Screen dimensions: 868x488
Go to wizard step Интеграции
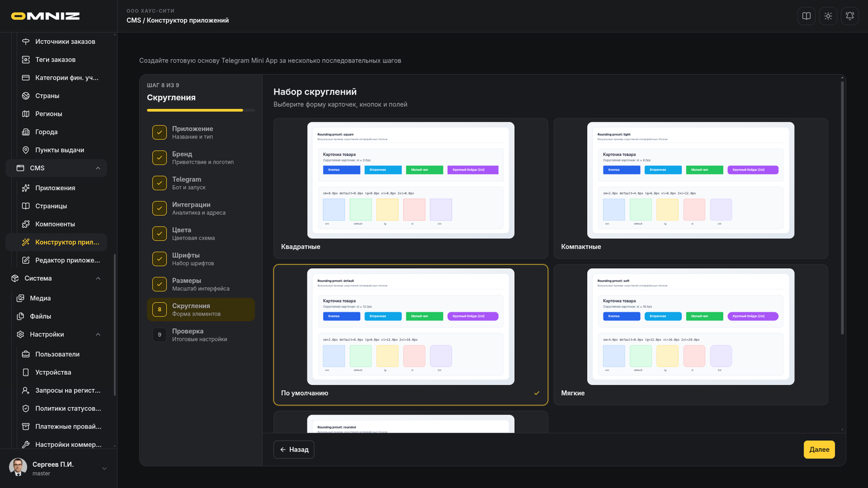pos(201,208)
